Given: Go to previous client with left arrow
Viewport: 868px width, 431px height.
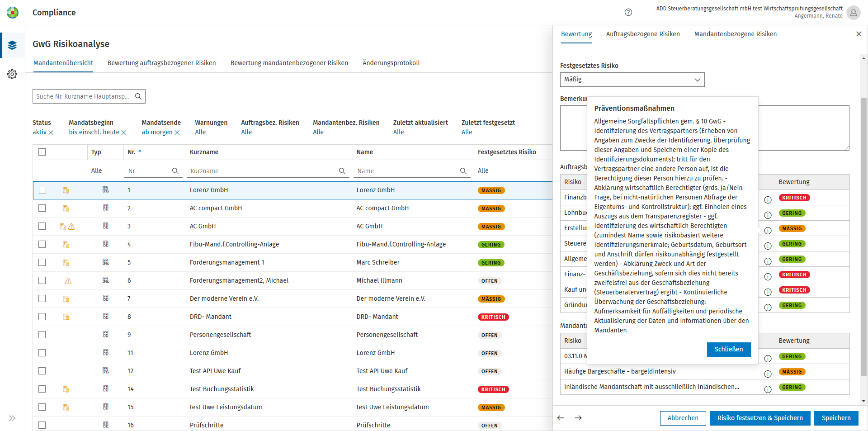Looking at the screenshot, I should (x=561, y=418).
